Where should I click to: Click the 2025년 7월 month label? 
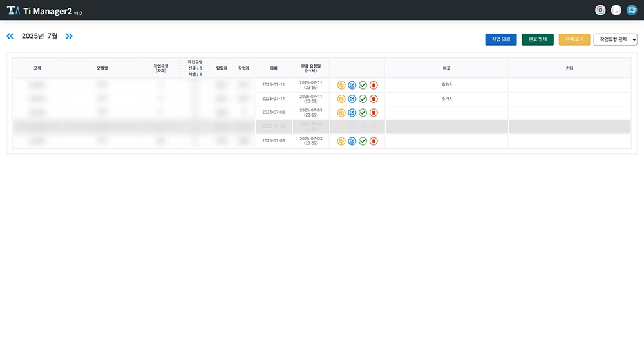(x=39, y=36)
